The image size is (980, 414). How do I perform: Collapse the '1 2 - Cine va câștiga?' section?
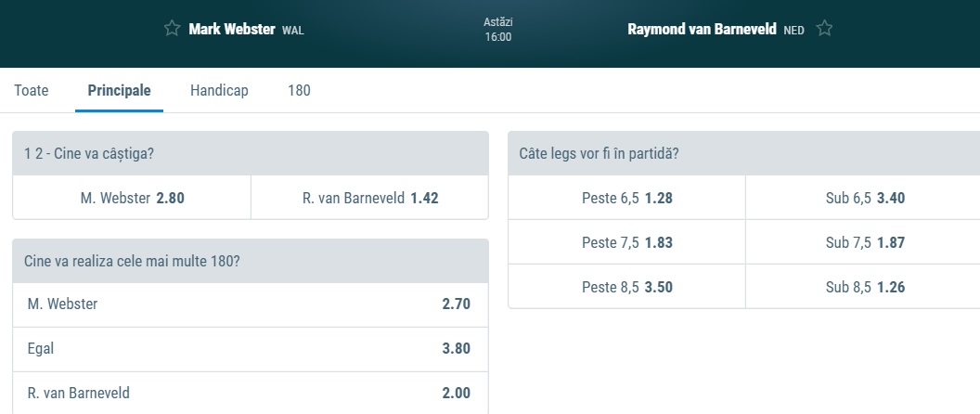(250, 153)
